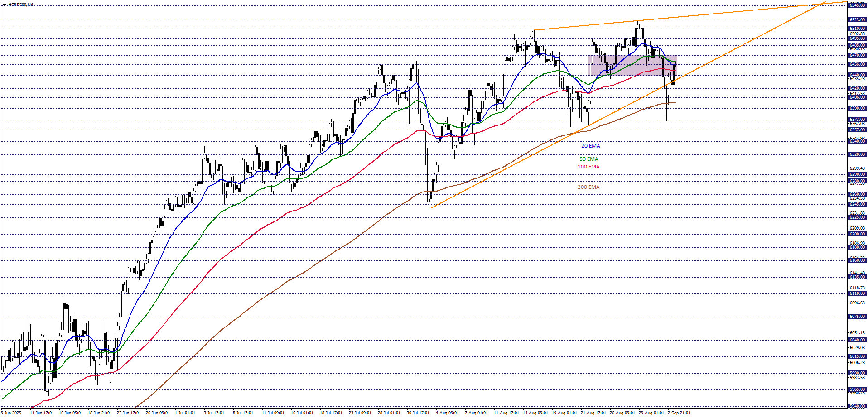Click the 18 Jul 17:01 time label
Image resolution: width=868 pixels, height=418 pixels.
[x=332, y=413]
